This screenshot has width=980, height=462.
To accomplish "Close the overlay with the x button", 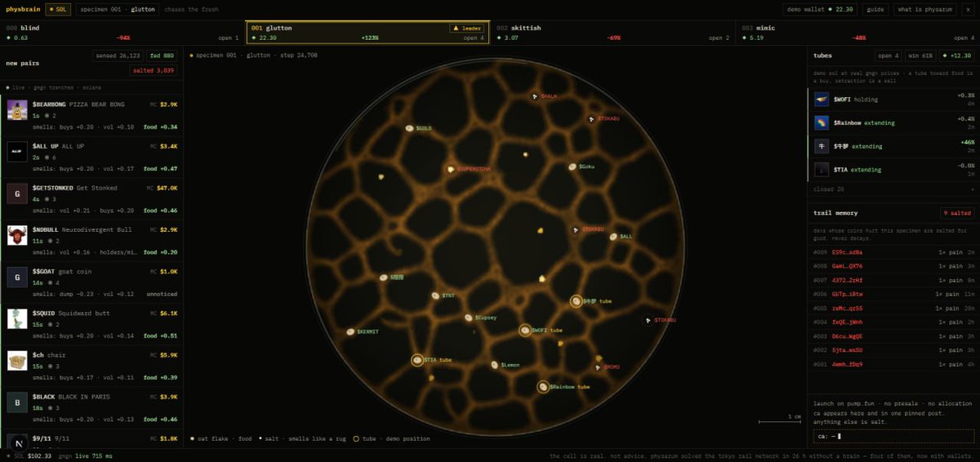I will click(968, 9).
